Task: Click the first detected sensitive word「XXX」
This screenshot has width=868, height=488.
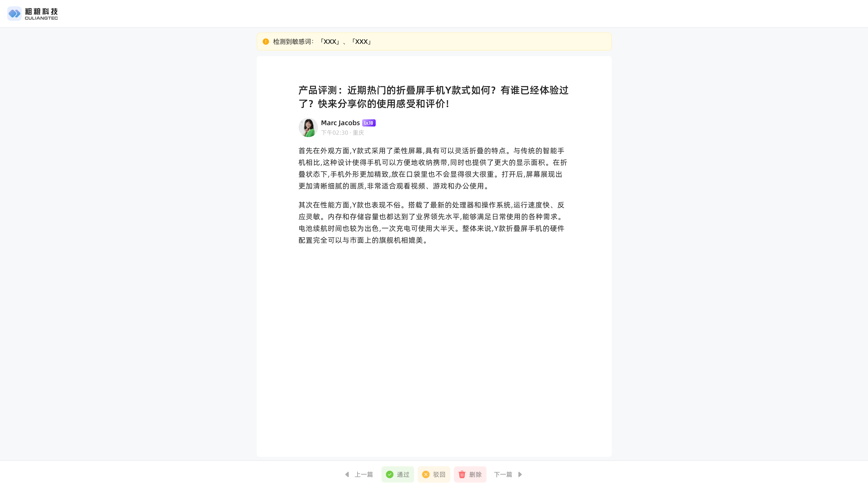Action: coord(330,41)
